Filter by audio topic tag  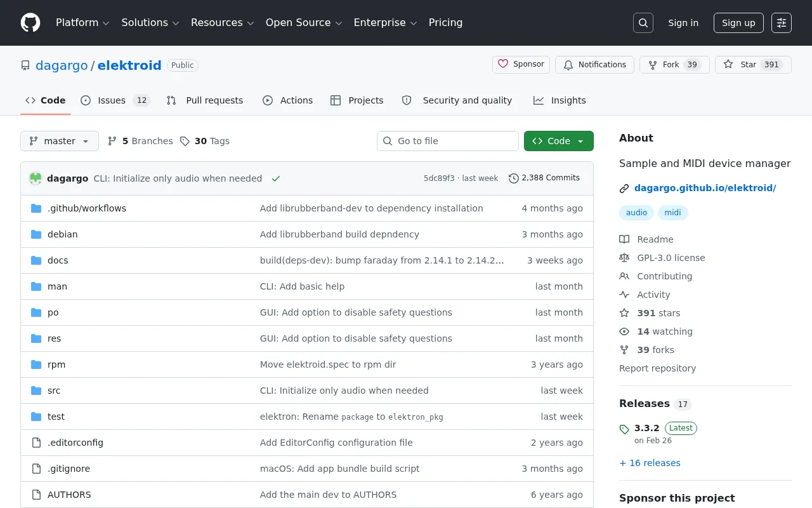[636, 213]
